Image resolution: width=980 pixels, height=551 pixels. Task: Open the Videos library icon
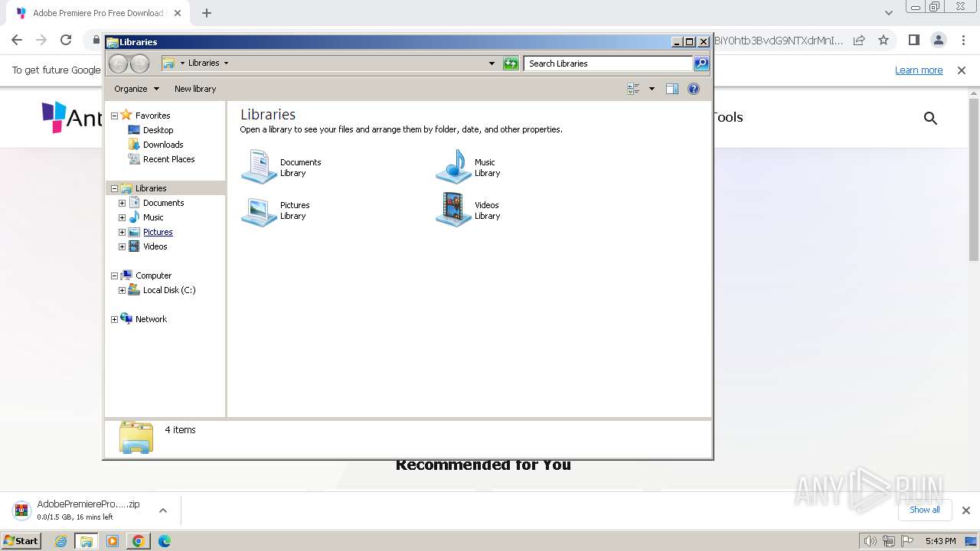pyautogui.click(x=453, y=210)
